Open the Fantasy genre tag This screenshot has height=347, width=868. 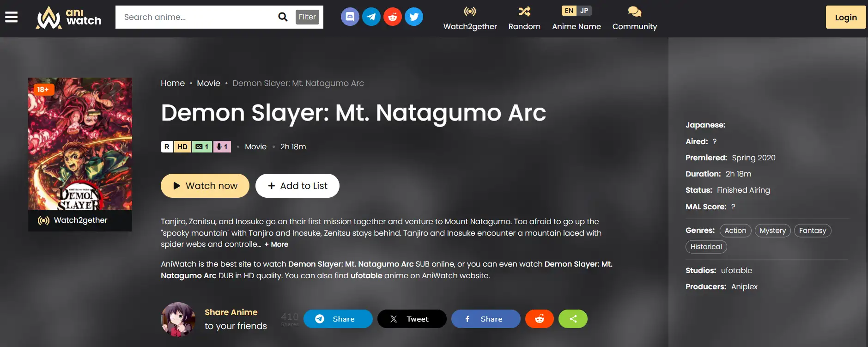tap(813, 231)
